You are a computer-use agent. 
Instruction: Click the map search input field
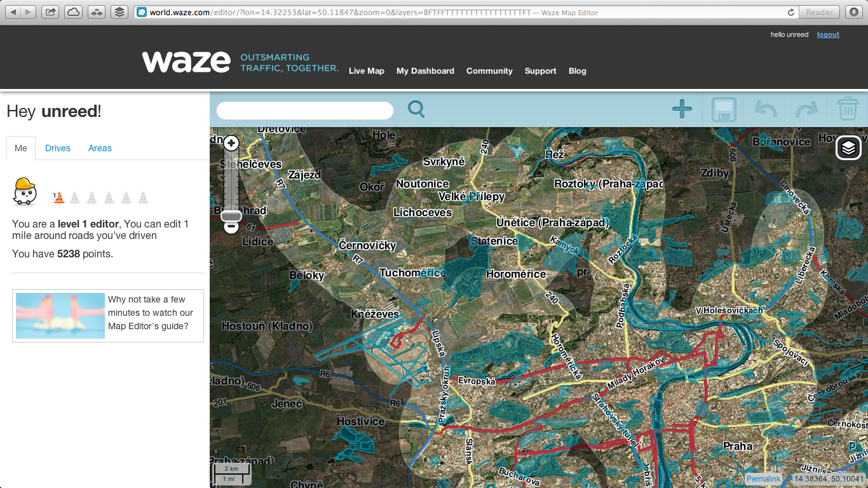[x=305, y=110]
